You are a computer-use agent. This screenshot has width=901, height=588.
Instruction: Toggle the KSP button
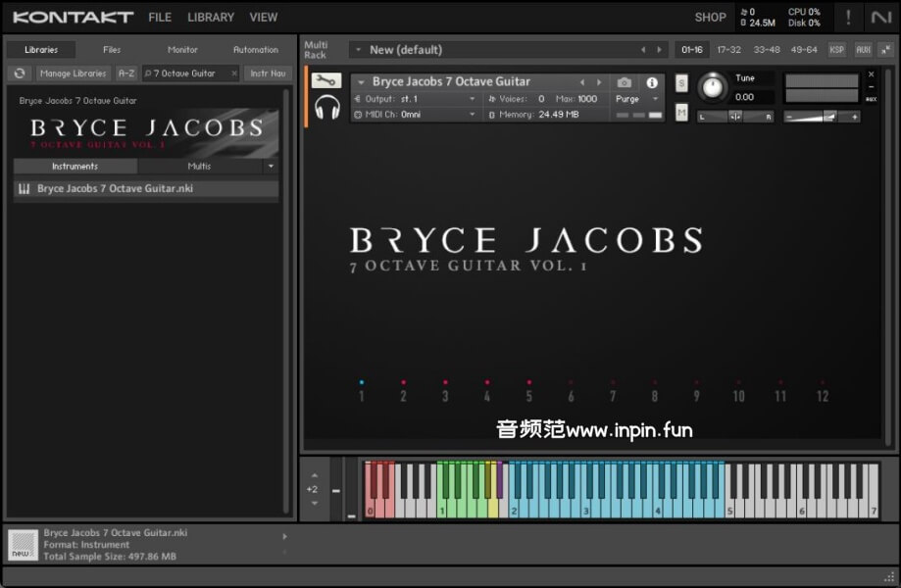[836, 49]
